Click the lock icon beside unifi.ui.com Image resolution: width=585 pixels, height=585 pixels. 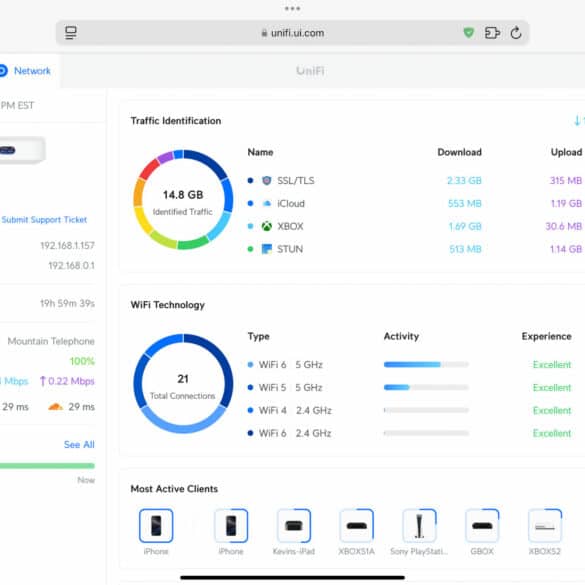[x=264, y=33]
